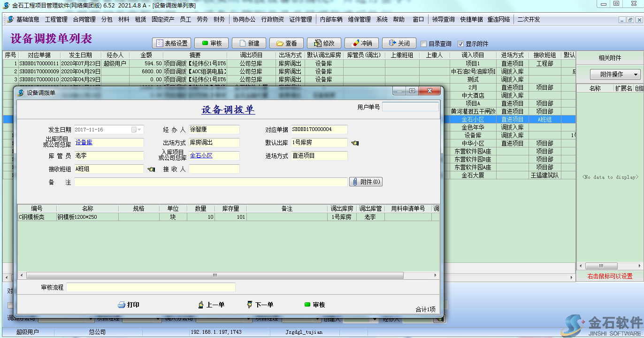Image resolution: width=644 pixels, height=338 pixels.
Task: Click the horizontal scrollbar under the detail grid
Action: pos(215,275)
